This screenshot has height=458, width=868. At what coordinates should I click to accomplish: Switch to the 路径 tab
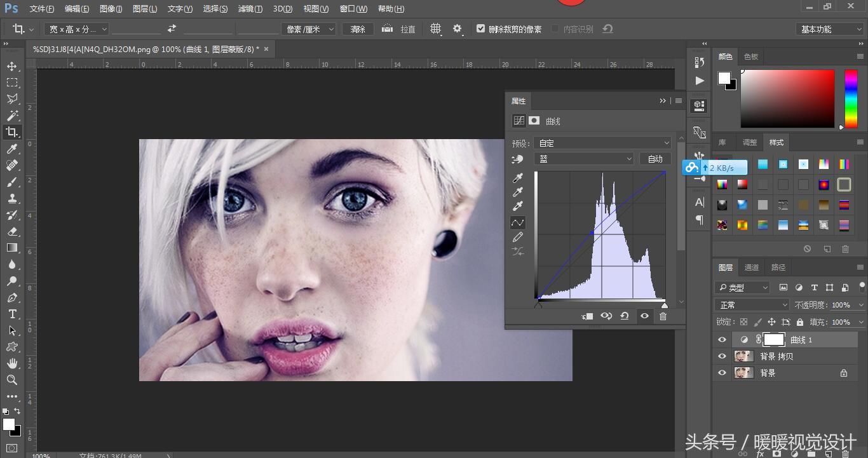778,267
